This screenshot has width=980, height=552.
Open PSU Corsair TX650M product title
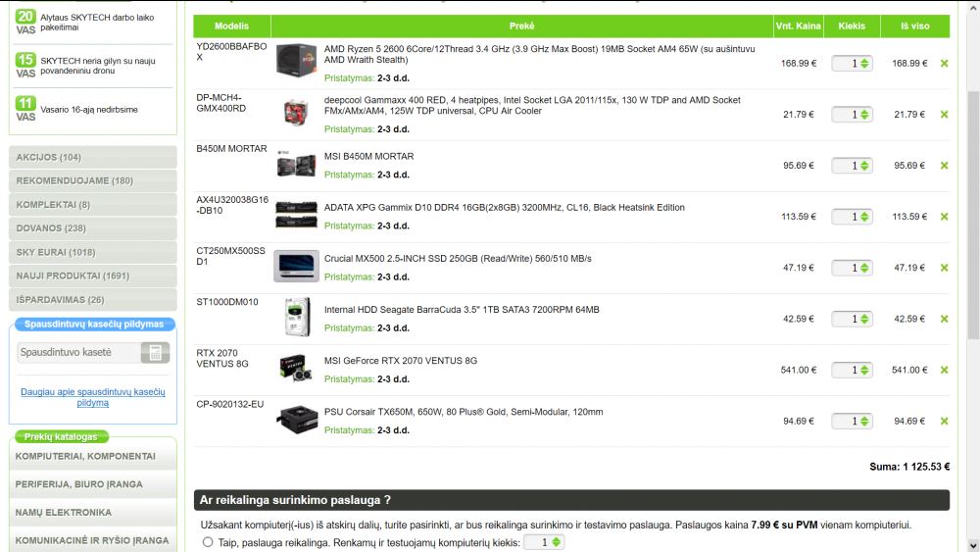[464, 412]
